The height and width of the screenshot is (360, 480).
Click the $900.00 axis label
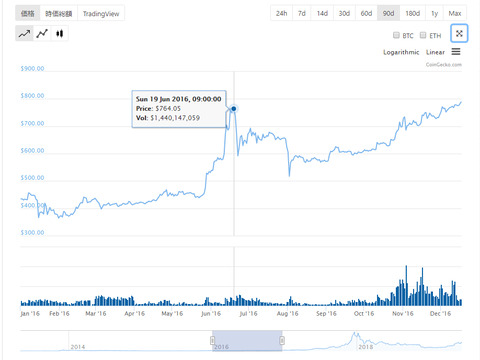point(32,68)
